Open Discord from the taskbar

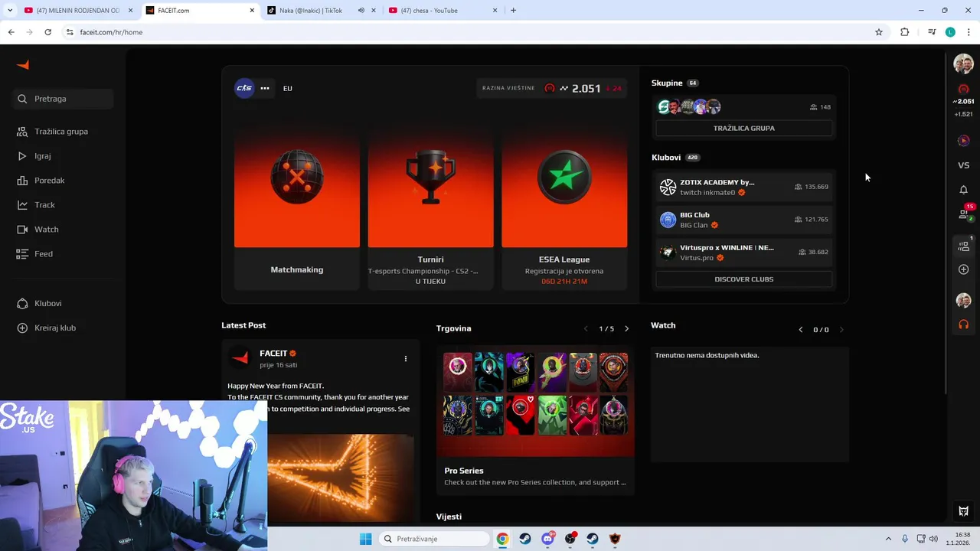coord(547,539)
